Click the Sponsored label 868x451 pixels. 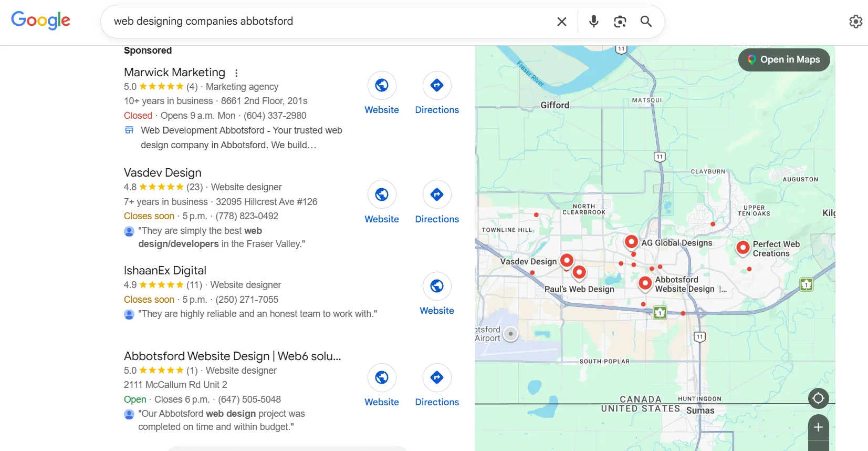(148, 50)
